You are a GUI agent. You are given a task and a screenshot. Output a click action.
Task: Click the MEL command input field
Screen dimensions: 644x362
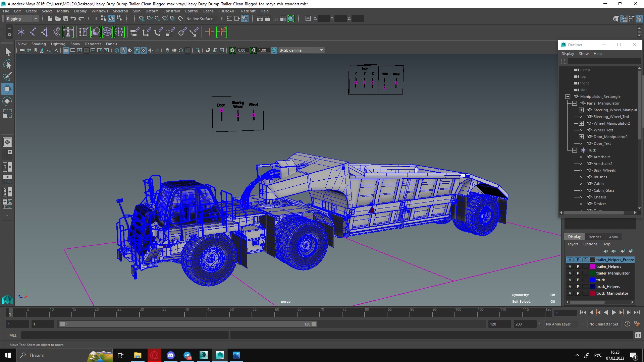124,335
